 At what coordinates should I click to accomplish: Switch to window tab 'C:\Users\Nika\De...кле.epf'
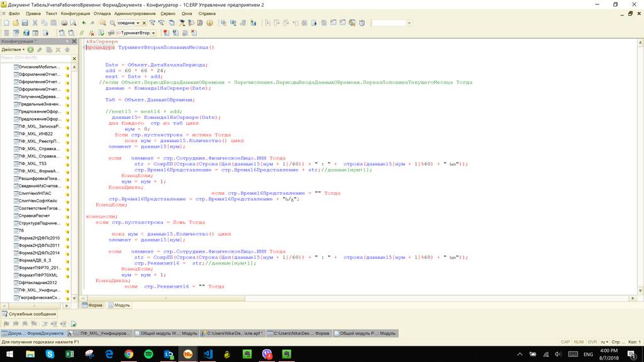(x=233, y=333)
